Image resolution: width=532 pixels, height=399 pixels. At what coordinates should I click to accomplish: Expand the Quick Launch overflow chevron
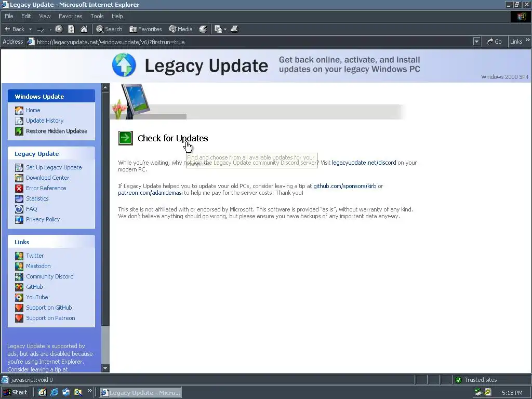coord(89,391)
